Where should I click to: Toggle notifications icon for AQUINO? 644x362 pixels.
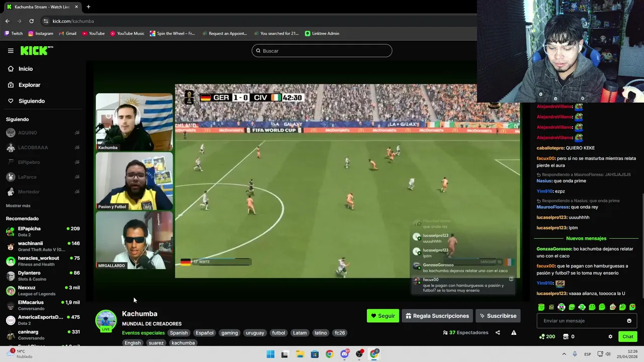[77, 133]
